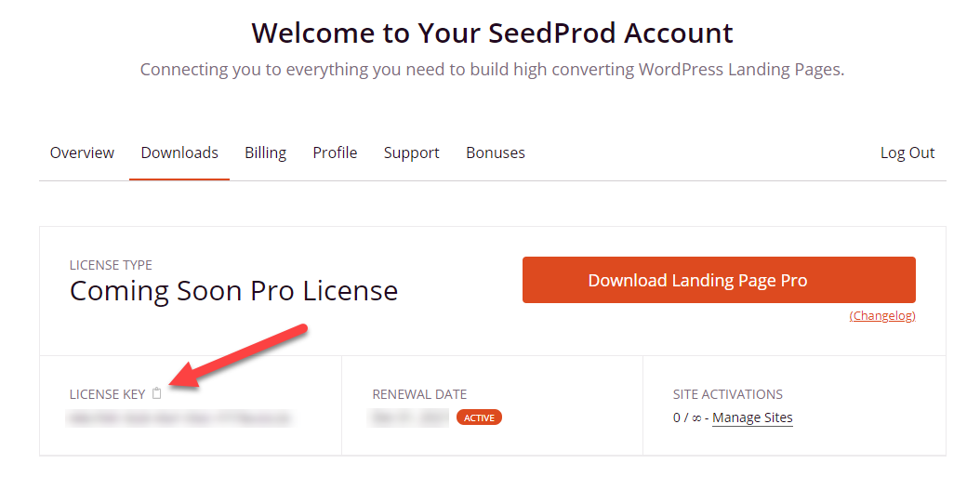Open the Support tab
The height and width of the screenshot is (477, 980).
[x=411, y=152]
